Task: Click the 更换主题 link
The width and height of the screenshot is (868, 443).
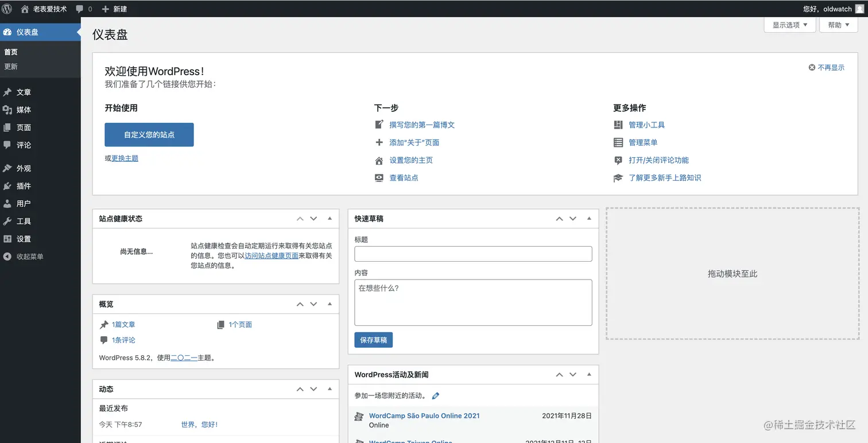Action: click(x=125, y=158)
